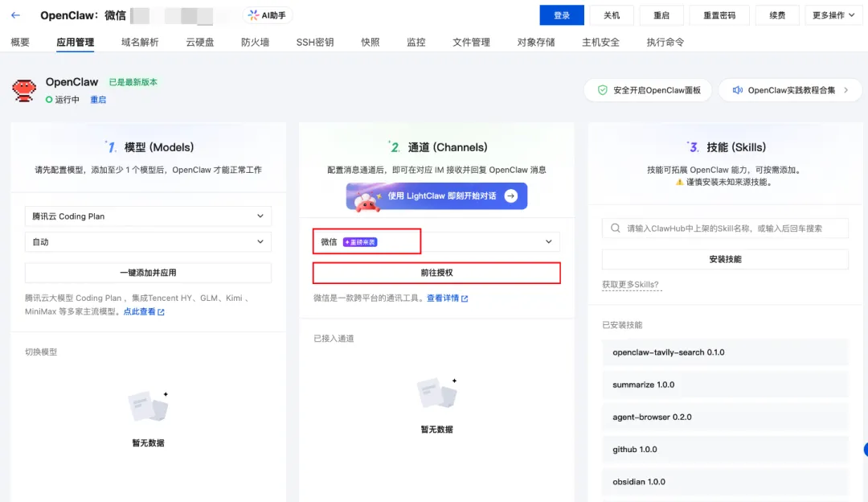Open 安全开启OpenClaw面板 button
Viewport: 868px width, 502px height.
pyautogui.click(x=649, y=90)
